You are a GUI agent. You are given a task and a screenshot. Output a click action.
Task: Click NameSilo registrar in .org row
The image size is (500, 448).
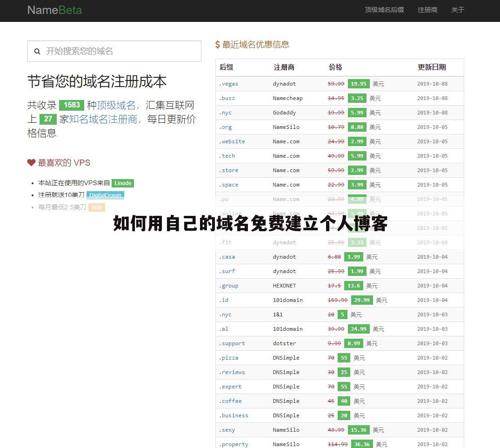coord(286,127)
